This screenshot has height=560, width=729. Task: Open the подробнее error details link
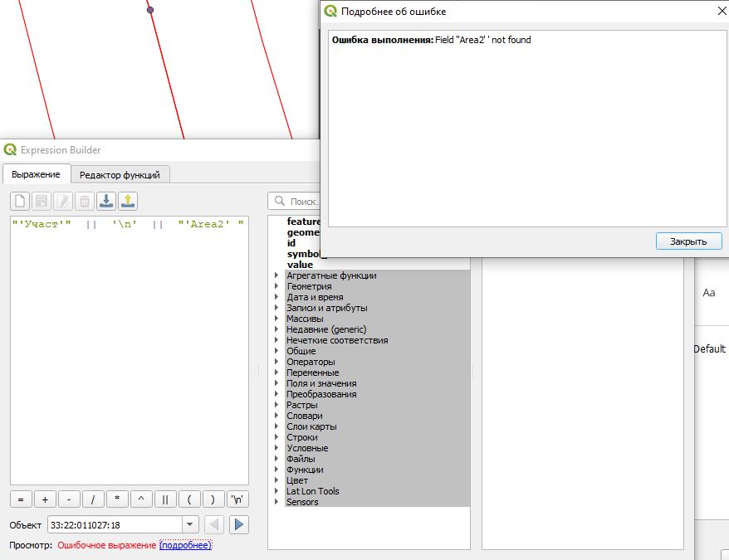click(185, 545)
